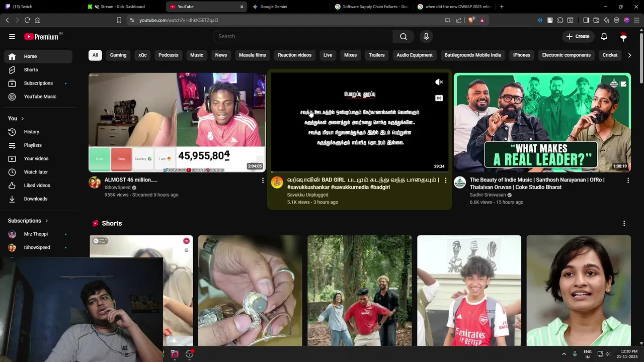Select the Reaction videos chip
644x362 pixels.
tap(294, 55)
